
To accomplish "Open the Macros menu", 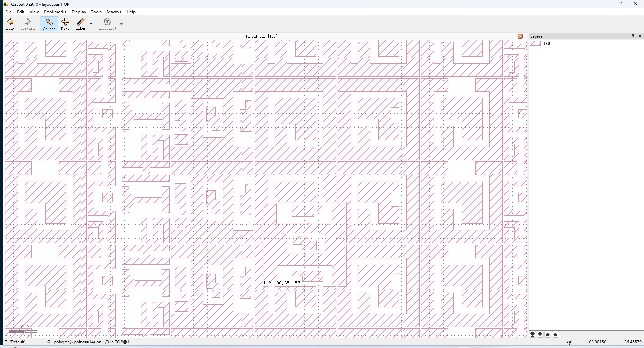I will pyautogui.click(x=114, y=12).
